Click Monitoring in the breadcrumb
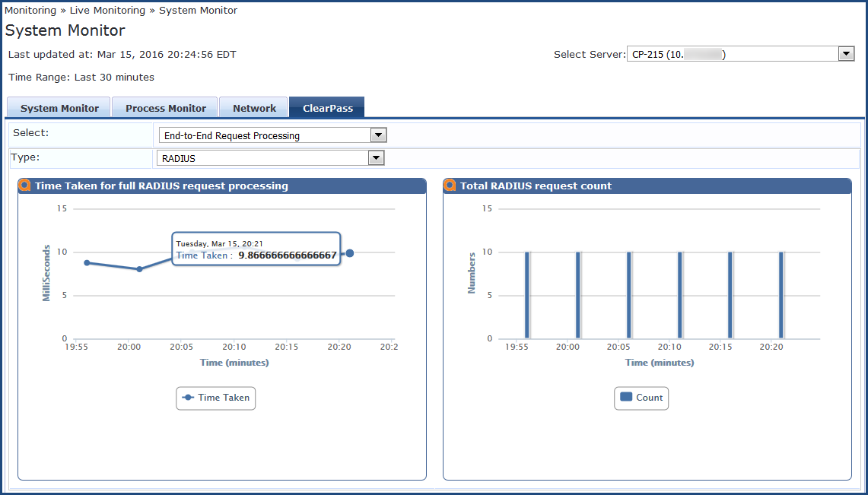Viewport: 868px width, 495px height. pos(30,10)
